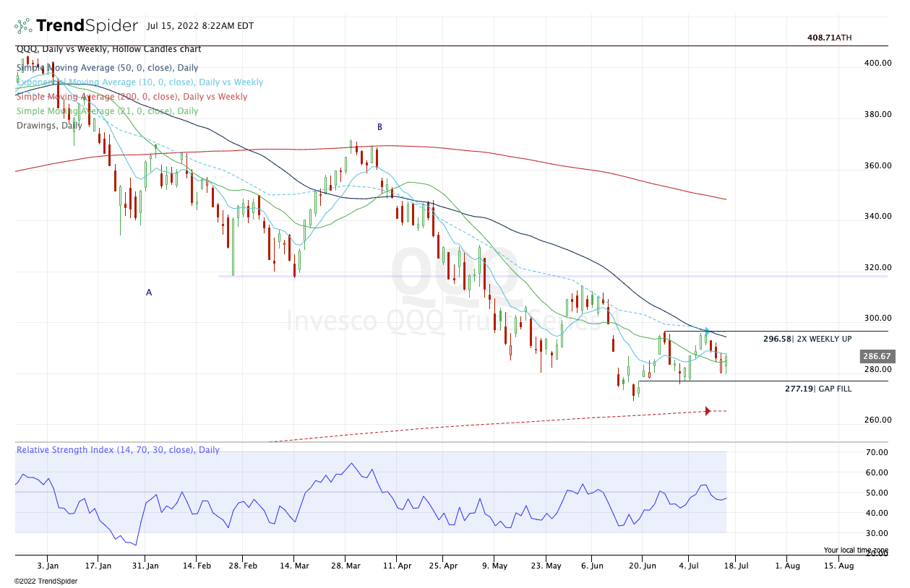The image size is (910, 588).
Task: Click the 'Drawings, Daily' legend entry
Action: [49, 126]
